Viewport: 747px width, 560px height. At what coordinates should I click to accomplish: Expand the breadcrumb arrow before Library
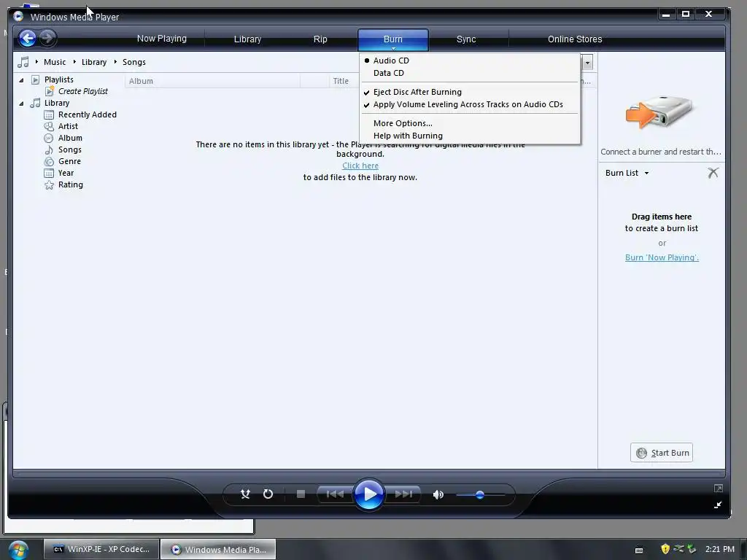(x=74, y=62)
